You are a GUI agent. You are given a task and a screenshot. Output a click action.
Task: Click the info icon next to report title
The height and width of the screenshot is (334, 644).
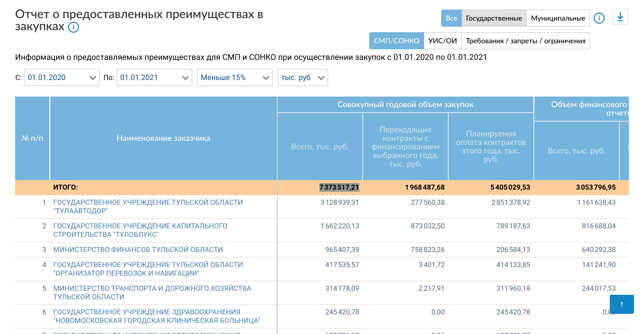73,27
